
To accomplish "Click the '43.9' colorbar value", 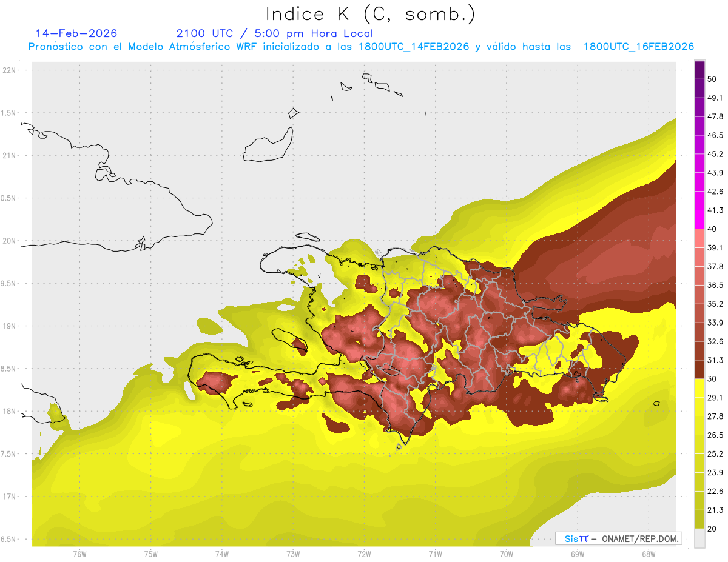I will (x=715, y=173).
